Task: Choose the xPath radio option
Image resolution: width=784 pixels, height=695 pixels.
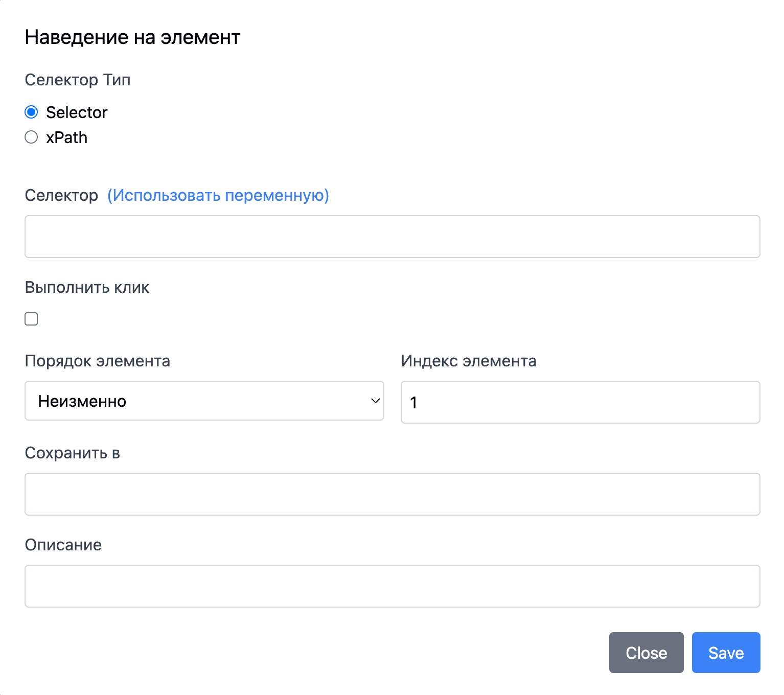Action: (31, 137)
